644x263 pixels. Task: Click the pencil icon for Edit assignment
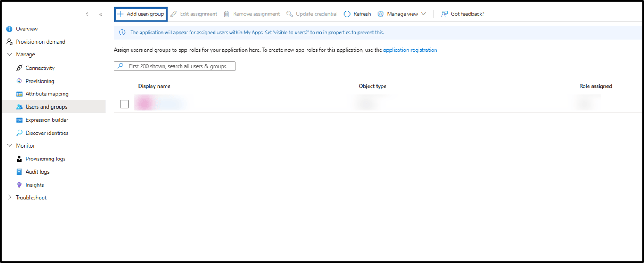pos(173,14)
